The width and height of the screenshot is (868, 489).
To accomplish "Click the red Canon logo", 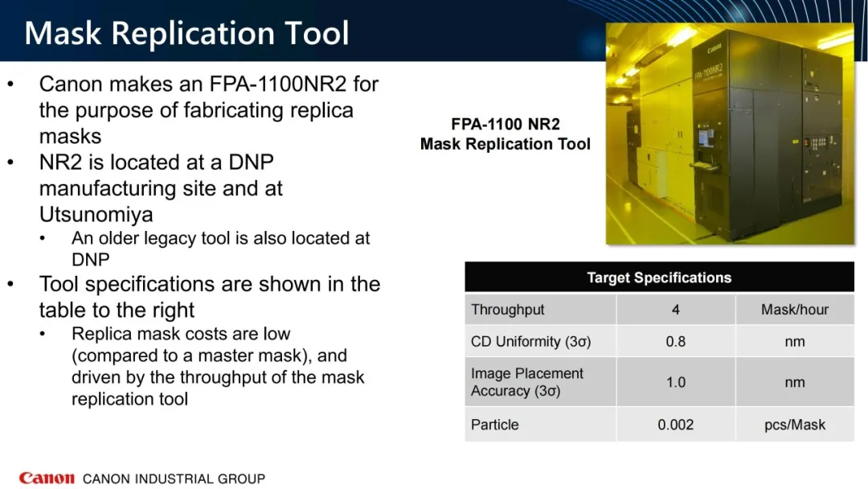I will tap(47, 478).
